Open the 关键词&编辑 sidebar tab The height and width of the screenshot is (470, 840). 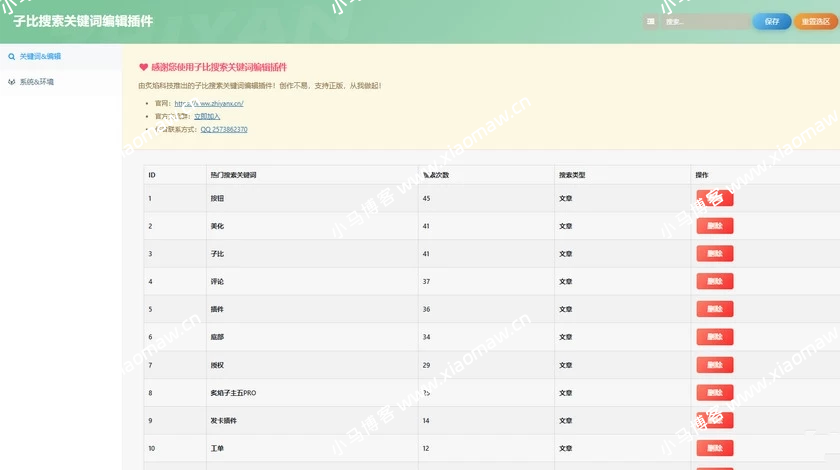coord(40,57)
